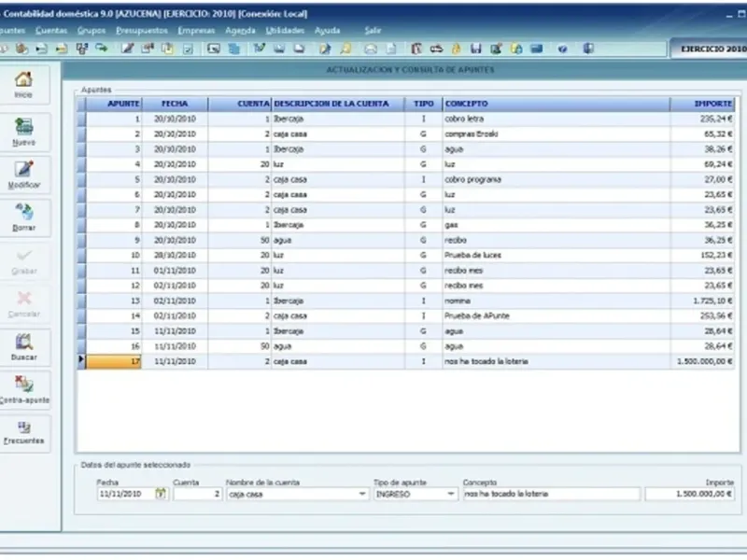Click the Contra-apunte icon
747x560 pixels.
[x=24, y=389]
